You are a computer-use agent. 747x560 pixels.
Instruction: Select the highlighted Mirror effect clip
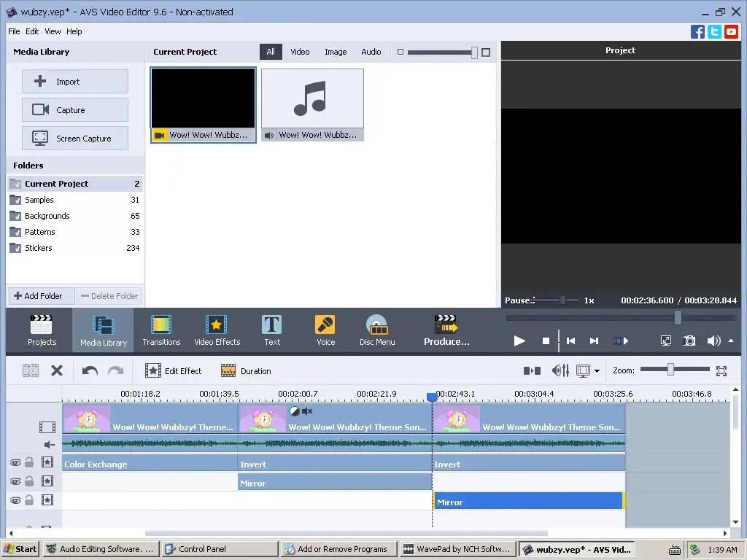coord(528,502)
